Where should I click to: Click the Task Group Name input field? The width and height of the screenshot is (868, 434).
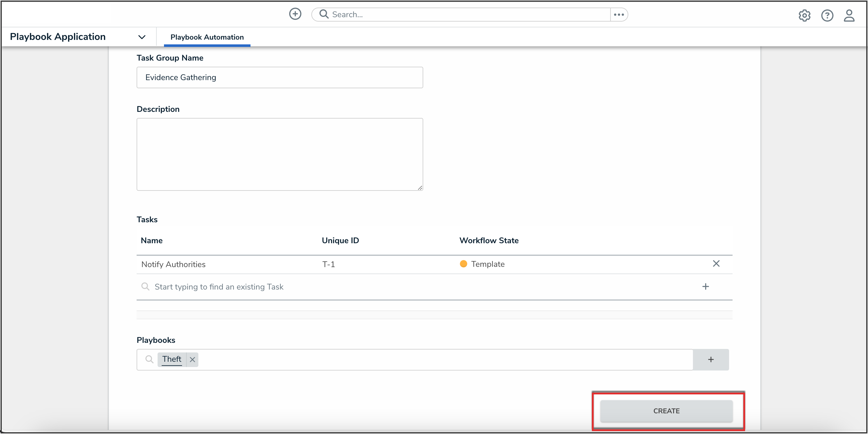pos(279,77)
